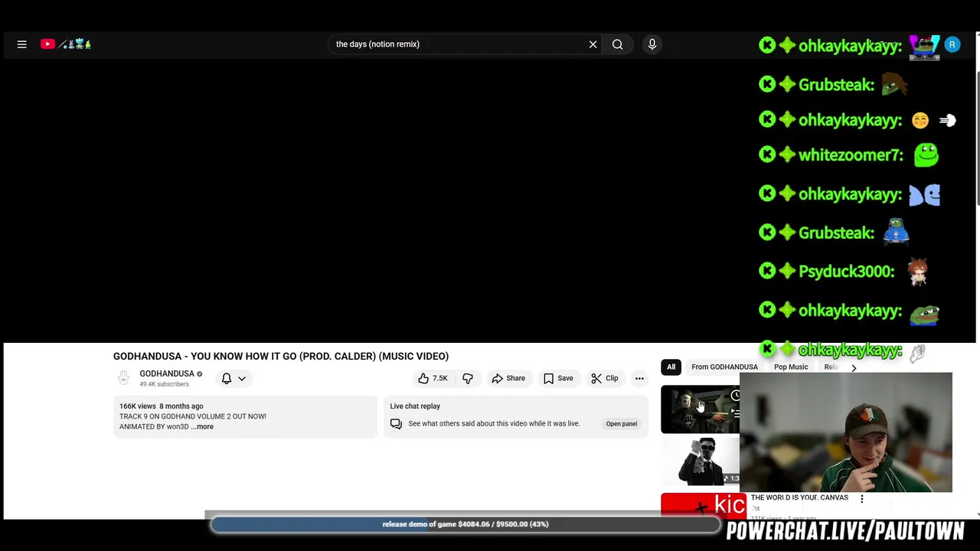Select Pop Music filter chip
This screenshot has width=980, height=551.
click(x=791, y=367)
